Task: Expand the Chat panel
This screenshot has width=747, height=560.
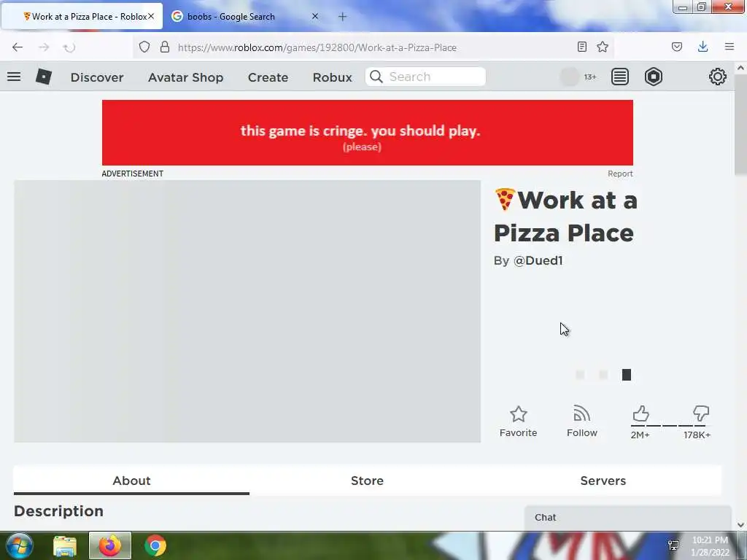Action: (x=628, y=518)
